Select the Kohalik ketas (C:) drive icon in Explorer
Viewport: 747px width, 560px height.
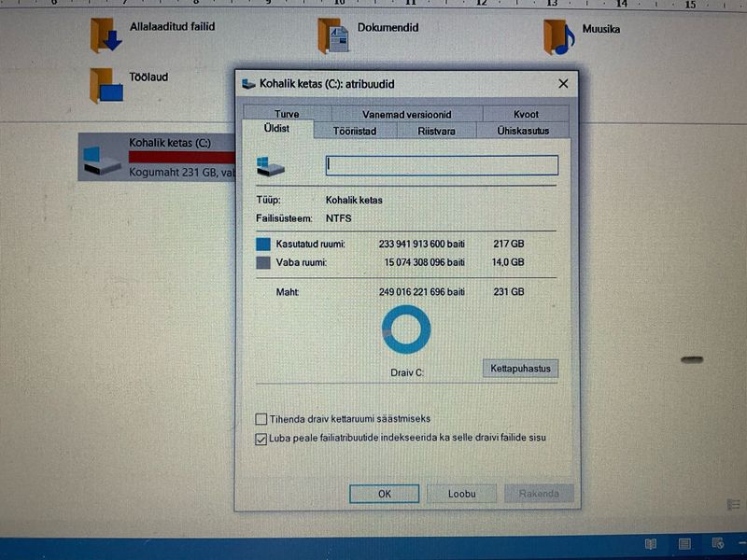(x=102, y=160)
